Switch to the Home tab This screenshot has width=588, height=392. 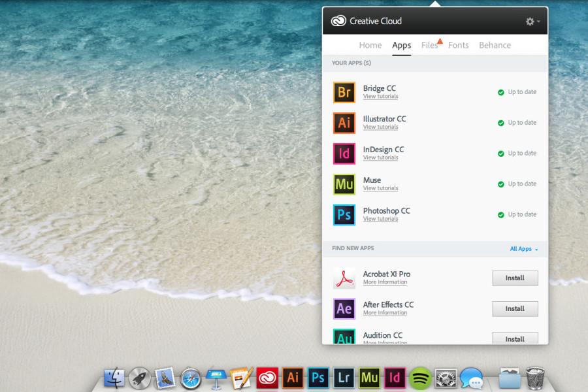click(x=370, y=45)
